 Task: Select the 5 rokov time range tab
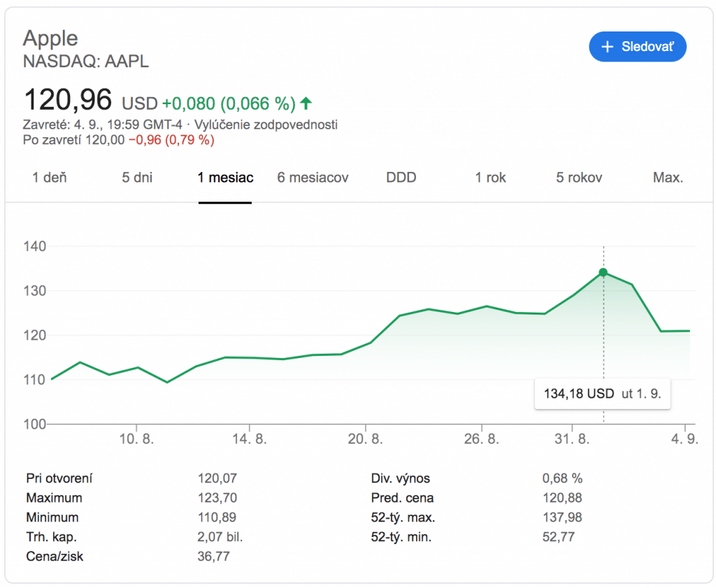point(579,178)
